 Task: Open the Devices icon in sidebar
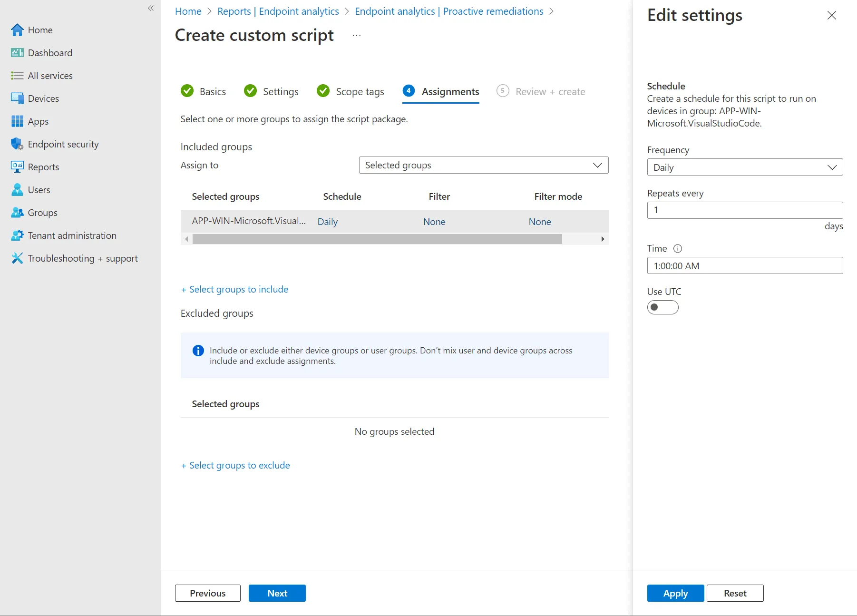click(x=17, y=98)
